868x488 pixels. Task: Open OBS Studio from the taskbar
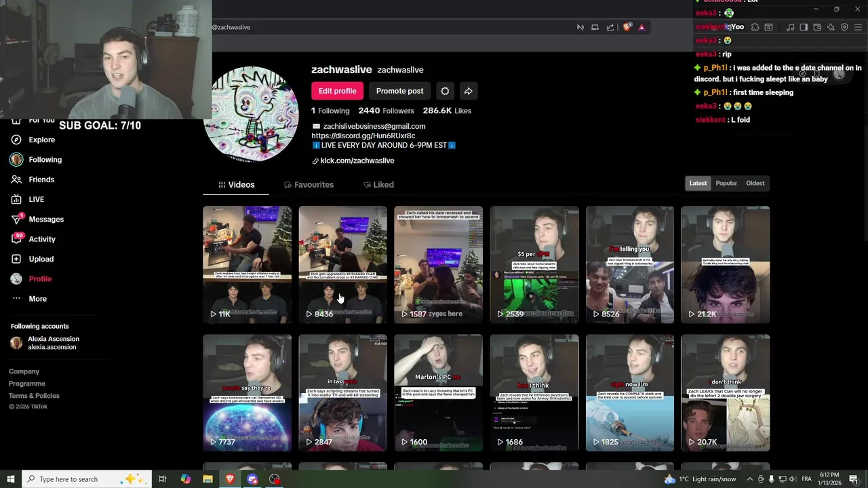[x=275, y=479]
